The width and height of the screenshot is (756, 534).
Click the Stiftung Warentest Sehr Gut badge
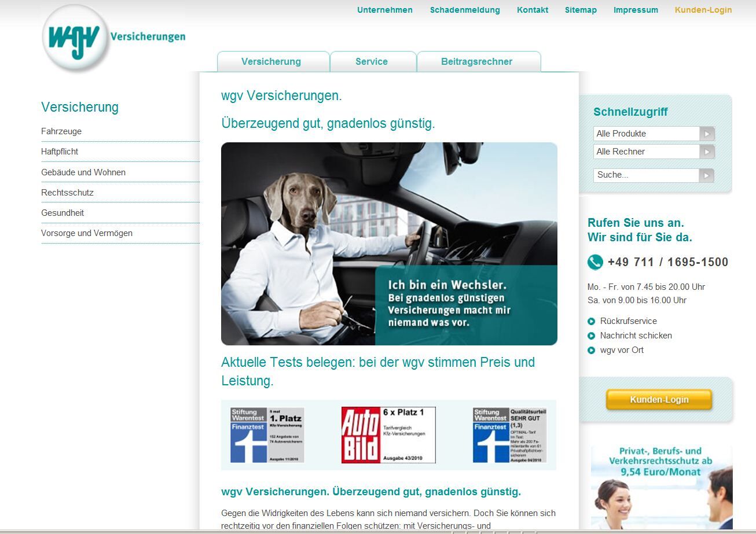coord(509,435)
